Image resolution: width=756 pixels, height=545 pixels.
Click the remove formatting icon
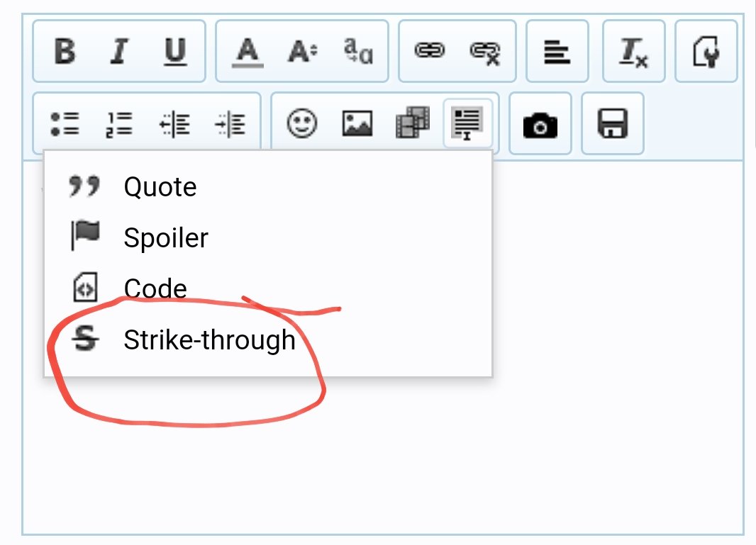click(x=633, y=52)
